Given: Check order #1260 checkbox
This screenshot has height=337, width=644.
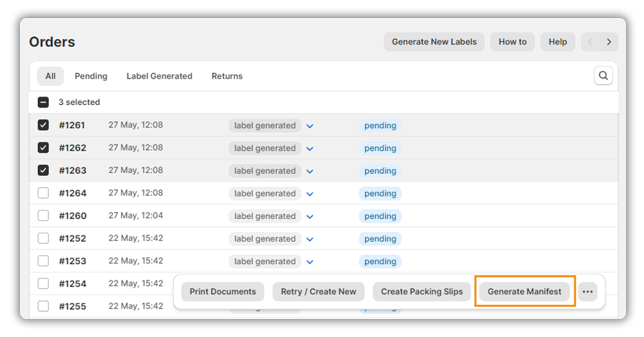Looking at the screenshot, I should (43, 215).
